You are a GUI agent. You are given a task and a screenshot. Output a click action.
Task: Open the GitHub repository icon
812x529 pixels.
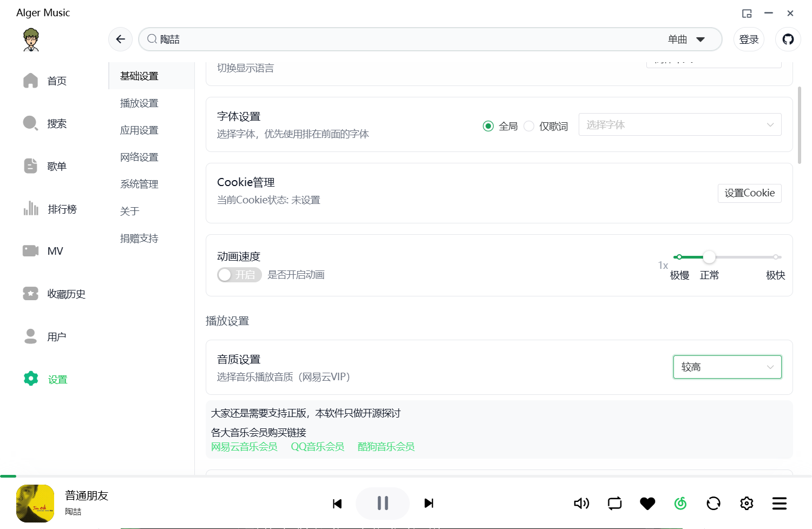tap(788, 39)
